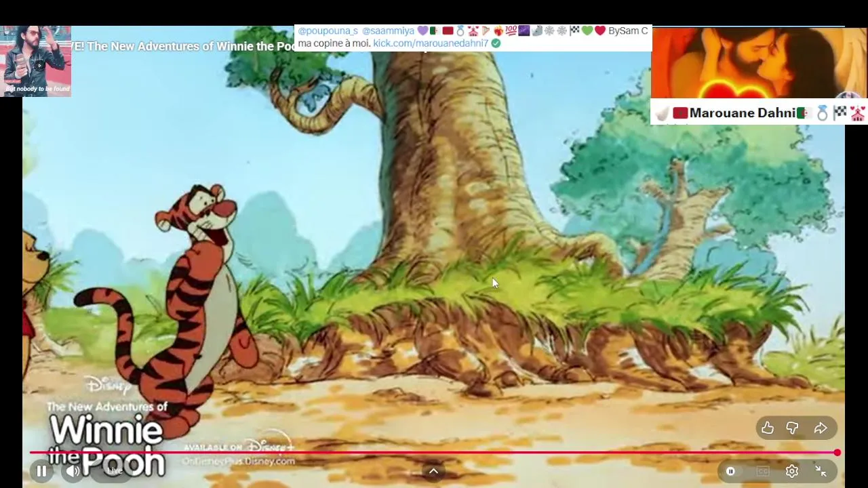Exit full screen mode
The height and width of the screenshot is (488, 868).
tap(821, 471)
